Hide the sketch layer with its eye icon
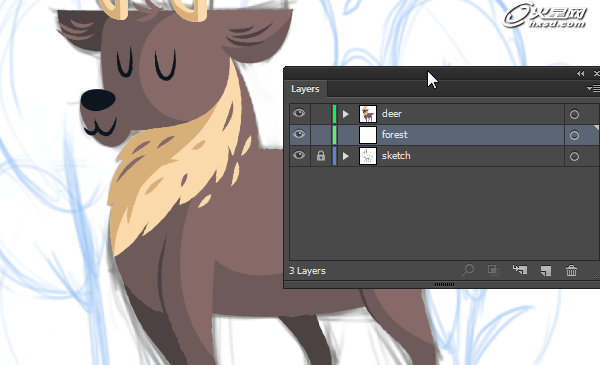The height and width of the screenshot is (365, 600). click(299, 155)
